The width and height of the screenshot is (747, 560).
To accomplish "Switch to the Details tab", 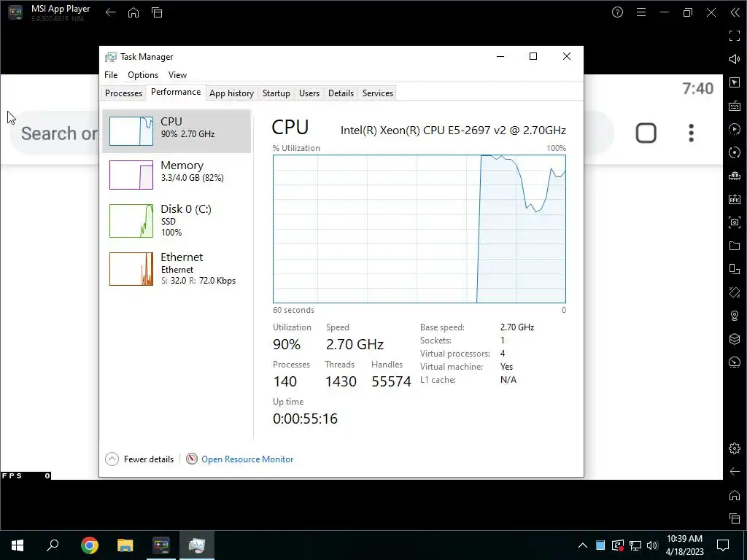I will [341, 93].
